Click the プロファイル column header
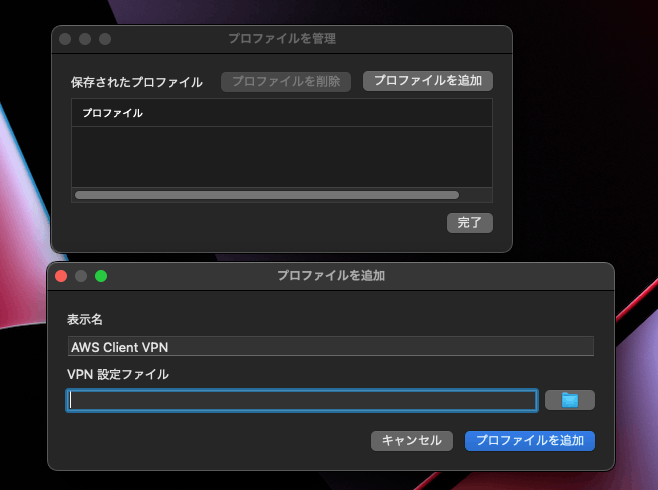The image size is (658, 490). pos(282,113)
